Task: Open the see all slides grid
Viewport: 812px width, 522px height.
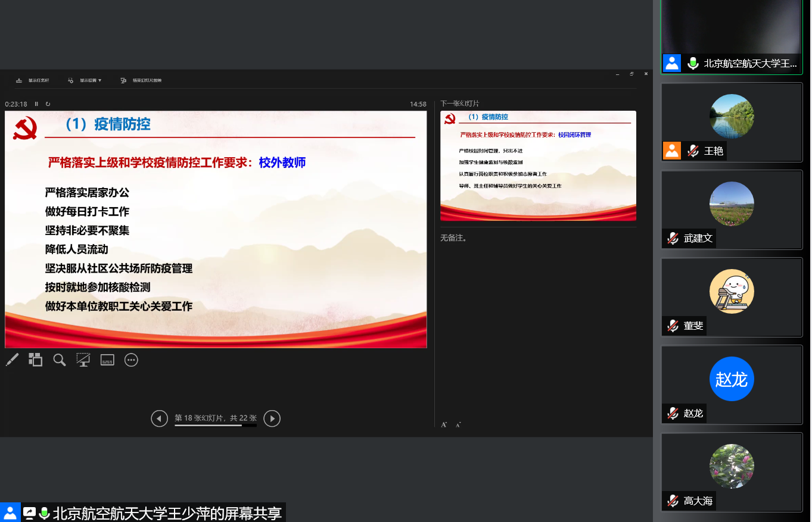Action: coord(36,360)
